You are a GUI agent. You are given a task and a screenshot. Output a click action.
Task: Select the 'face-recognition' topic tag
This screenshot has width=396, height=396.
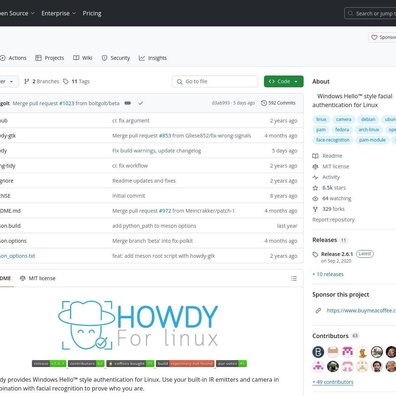(x=333, y=140)
